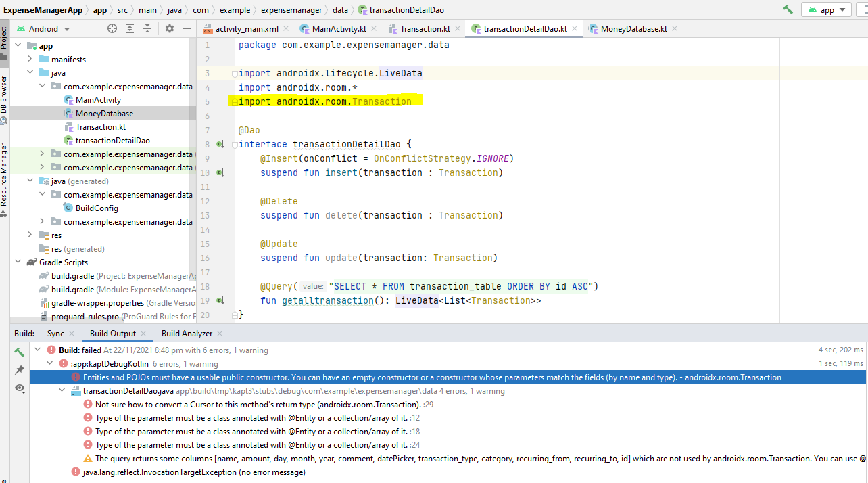Click line 20 fold end marker
This screenshot has height=483, width=868.
tap(233, 315)
